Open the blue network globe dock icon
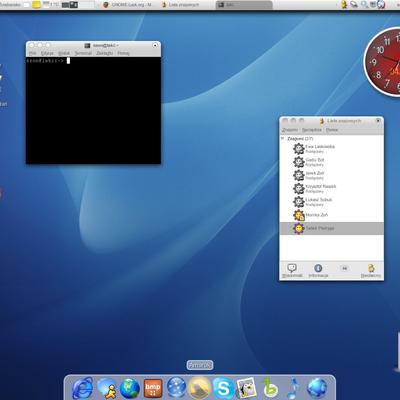400x400 pixels. [317, 389]
